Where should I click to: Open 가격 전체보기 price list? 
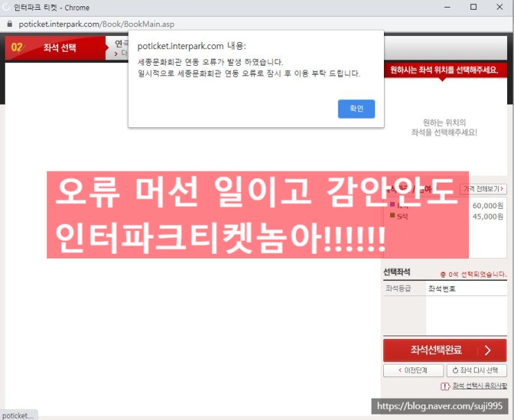tap(483, 189)
